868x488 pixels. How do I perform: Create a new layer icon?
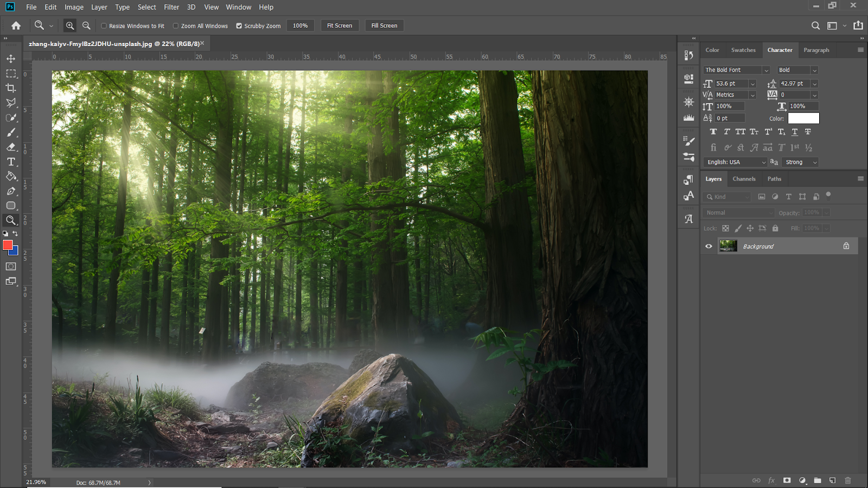[832, 480]
